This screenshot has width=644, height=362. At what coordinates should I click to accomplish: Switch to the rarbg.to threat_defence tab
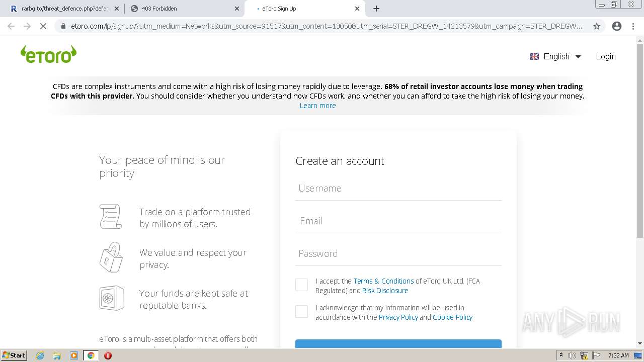coord(65,9)
